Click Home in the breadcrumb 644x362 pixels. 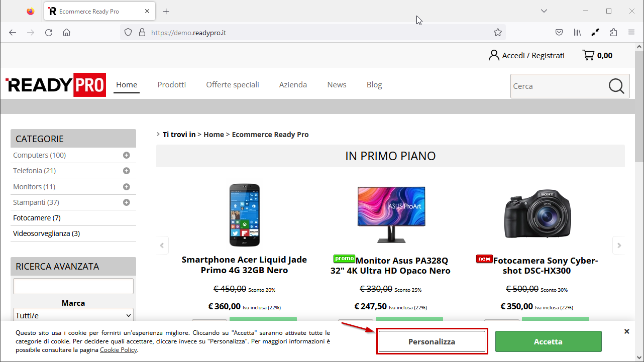pyautogui.click(x=213, y=135)
